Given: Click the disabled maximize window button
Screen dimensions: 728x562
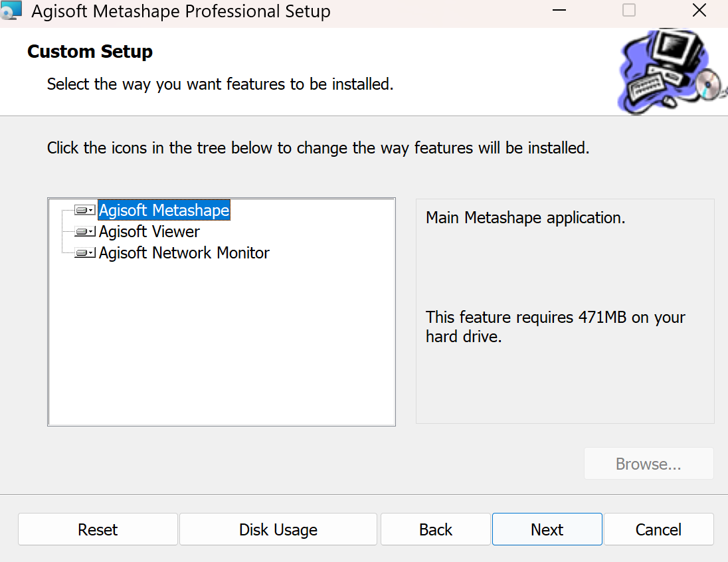Looking at the screenshot, I should (628, 11).
